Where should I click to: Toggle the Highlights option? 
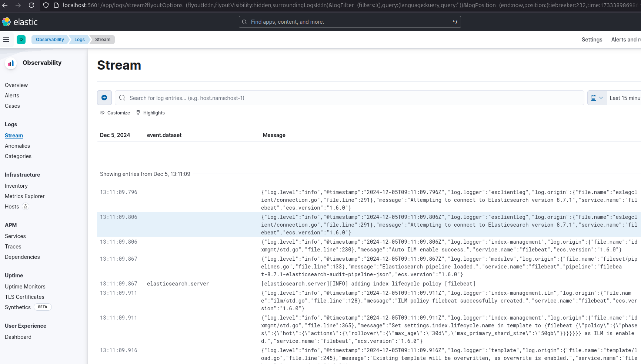[150, 113]
